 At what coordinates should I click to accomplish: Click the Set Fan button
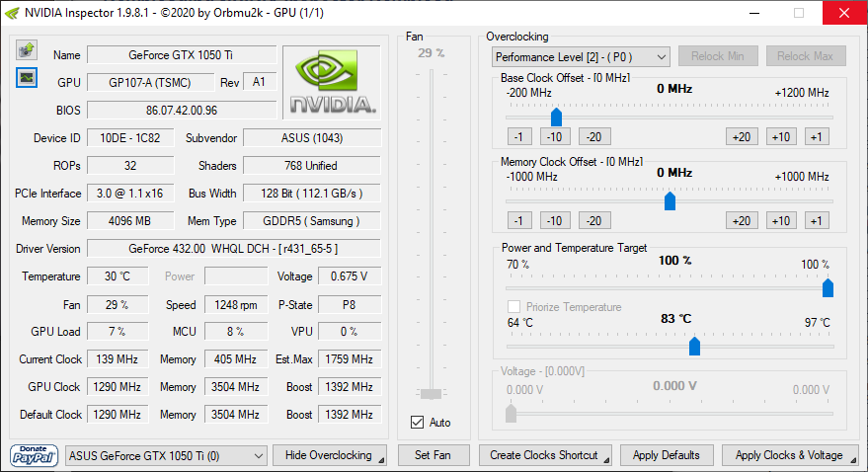tap(433, 455)
